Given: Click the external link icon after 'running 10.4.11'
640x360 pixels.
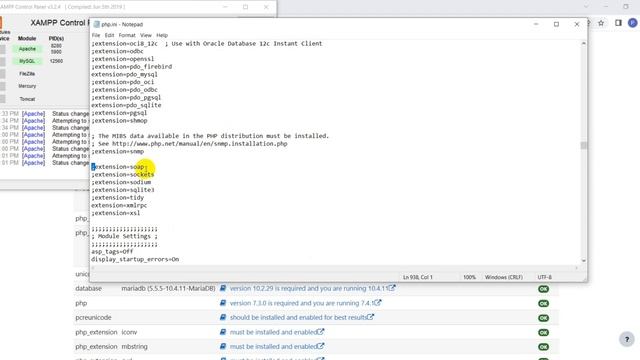Looking at the screenshot, I should 392,288.
